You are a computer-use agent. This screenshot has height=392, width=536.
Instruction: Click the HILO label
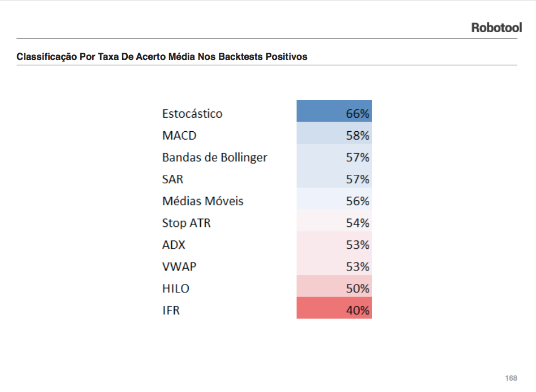176,288
